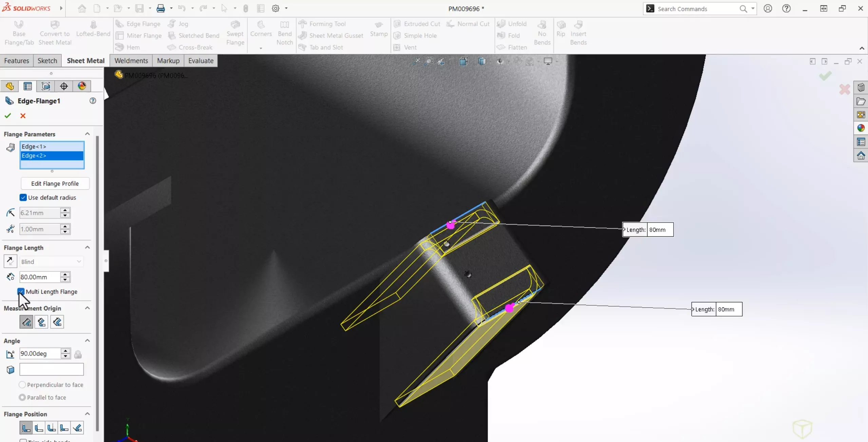Open the Weldments ribbon tab

131,60
